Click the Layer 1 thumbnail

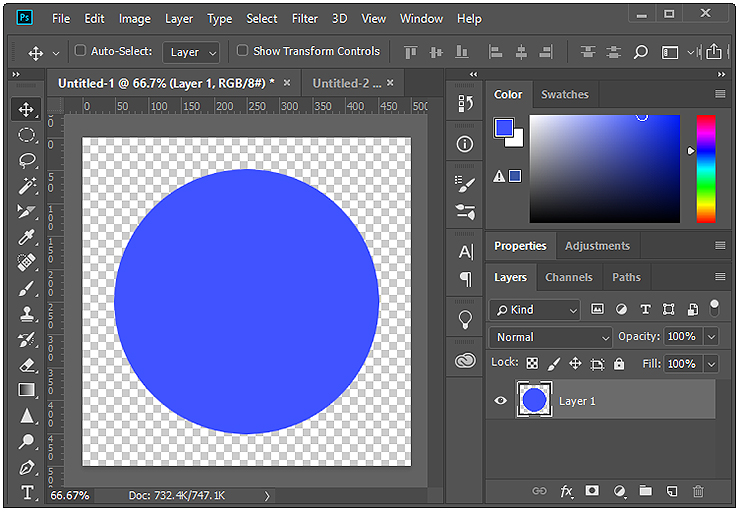point(534,400)
